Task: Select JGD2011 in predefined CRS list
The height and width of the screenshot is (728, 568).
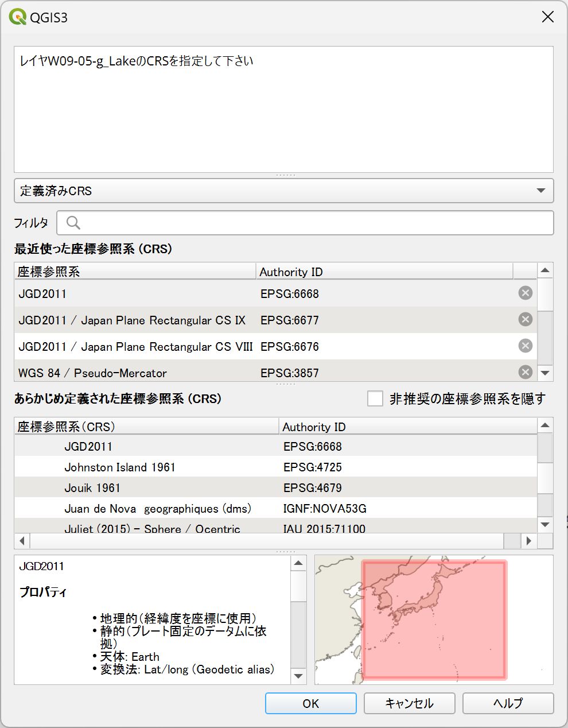Action: click(276, 446)
